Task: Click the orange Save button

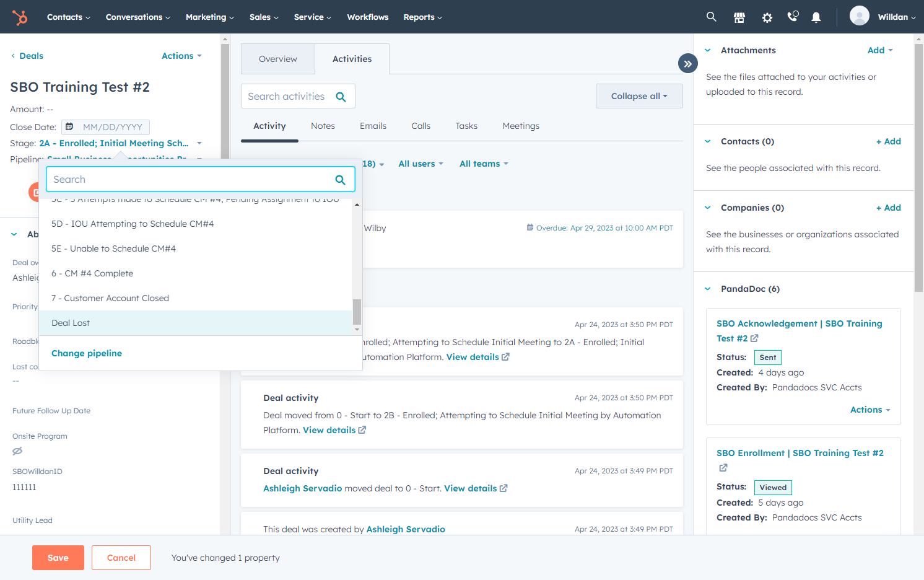Action: (58, 558)
